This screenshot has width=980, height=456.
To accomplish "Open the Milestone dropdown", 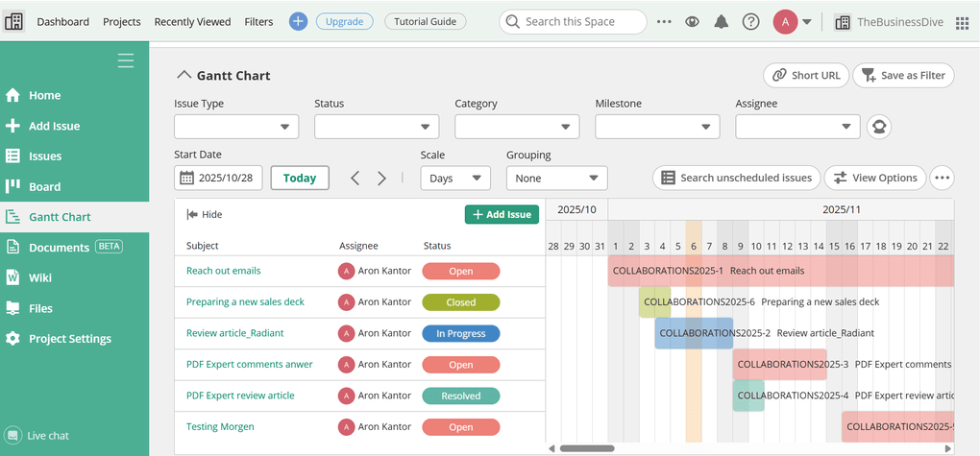I will (657, 127).
